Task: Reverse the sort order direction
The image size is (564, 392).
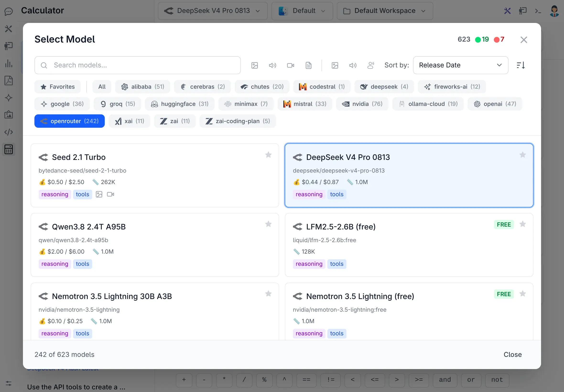Action: click(x=521, y=65)
